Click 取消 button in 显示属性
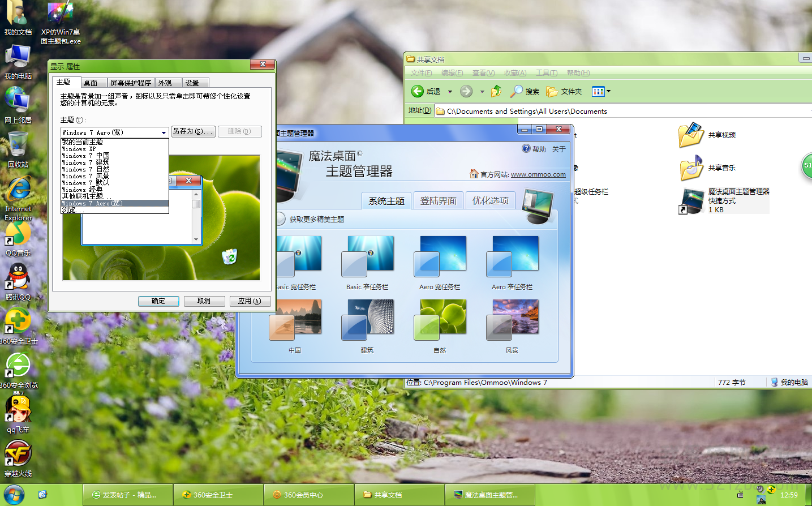 click(x=204, y=301)
